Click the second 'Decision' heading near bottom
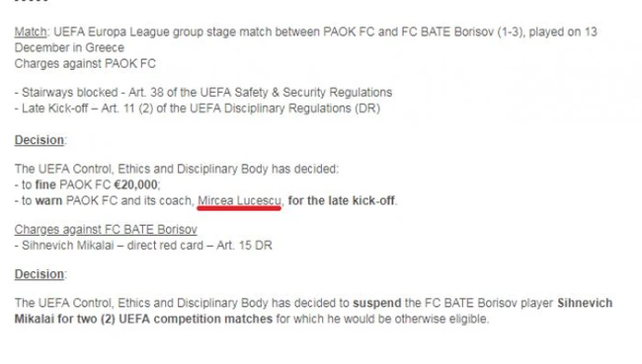 tap(40, 274)
